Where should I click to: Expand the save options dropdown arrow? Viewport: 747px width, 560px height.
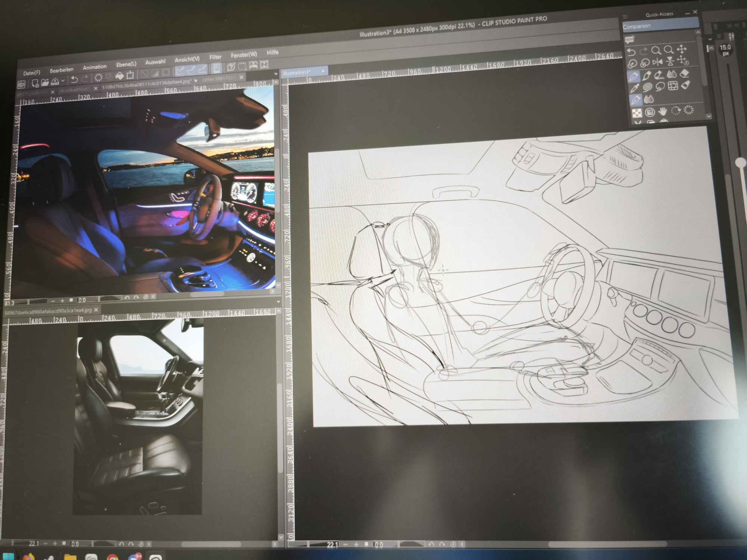click(63, 80)
